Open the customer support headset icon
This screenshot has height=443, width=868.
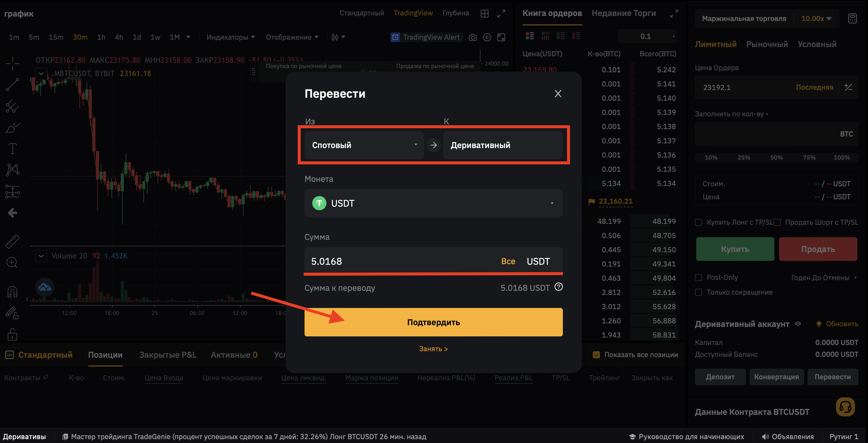click(x=845, y=407)
